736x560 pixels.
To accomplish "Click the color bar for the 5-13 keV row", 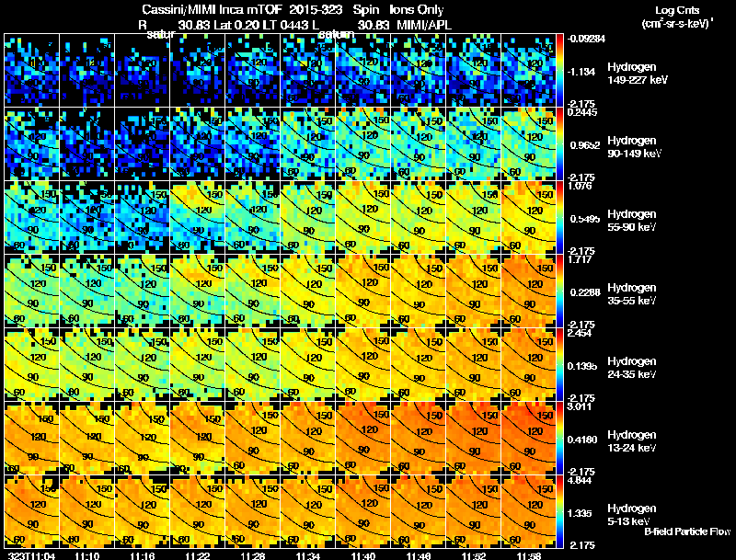I will click(559, 512).
